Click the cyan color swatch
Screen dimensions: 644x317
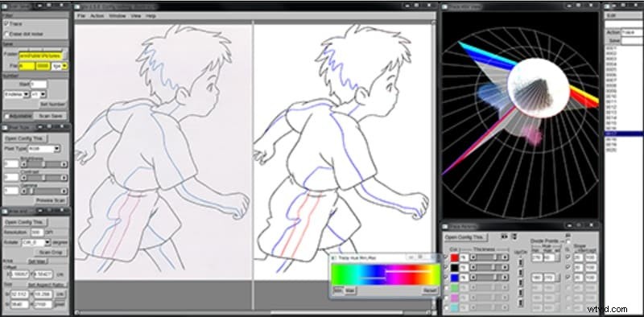[x=455, y=309]
